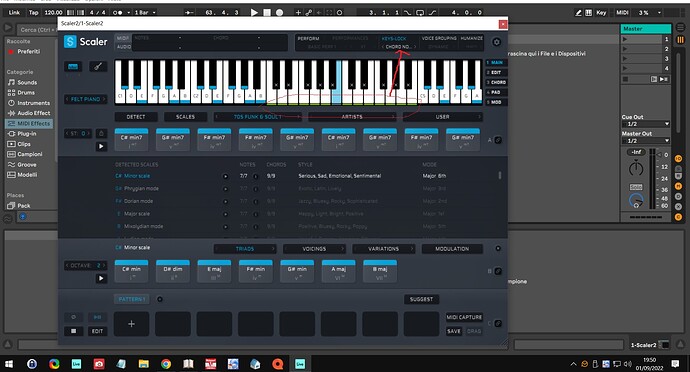Image resolution: width=690 pixels, height=372 pixels.
Task: Switch to PAD page tab
Action: pos(496,92)
